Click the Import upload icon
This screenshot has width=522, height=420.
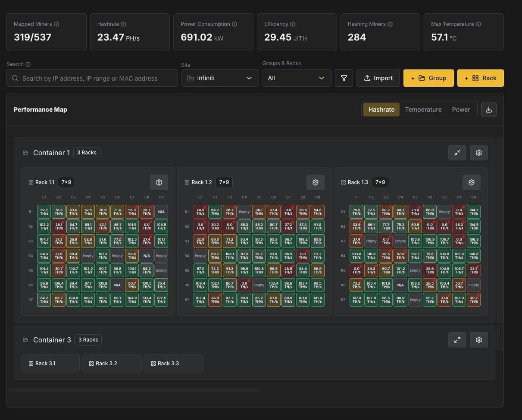pyautogui.click(x=367, y=78)
